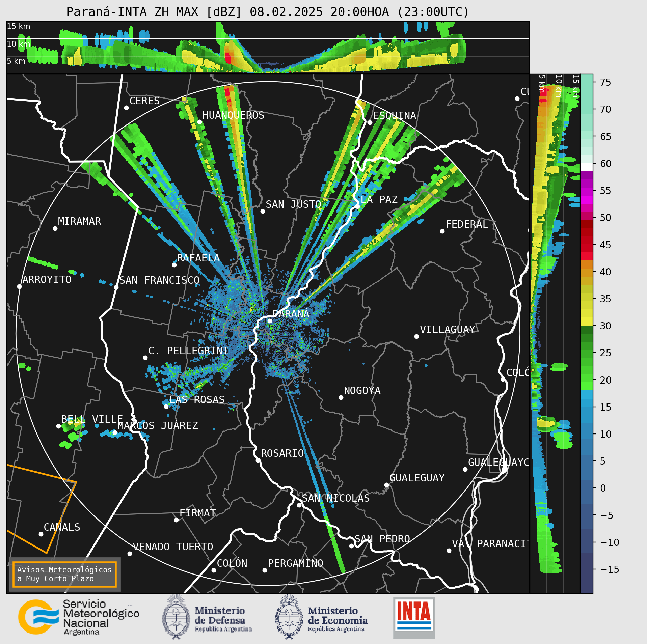647x644 pixels.
Task: Click the NOGOYA city label
Action: pyautogui.click(x=362, y=390)
